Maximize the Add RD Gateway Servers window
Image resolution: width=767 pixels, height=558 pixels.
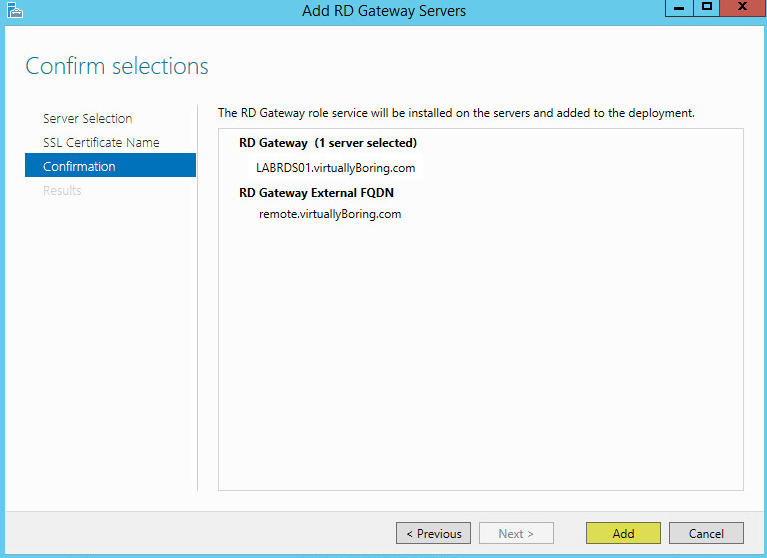(x=706, y=8)
